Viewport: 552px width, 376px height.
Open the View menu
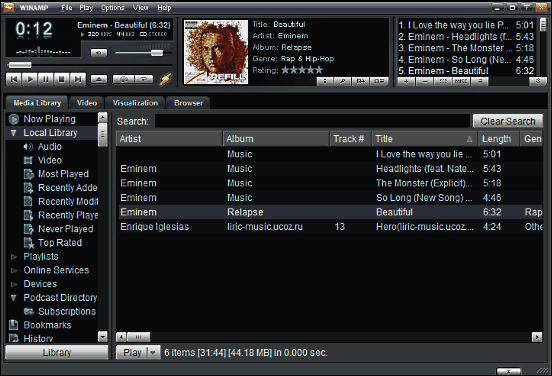(x=140, y=7)
